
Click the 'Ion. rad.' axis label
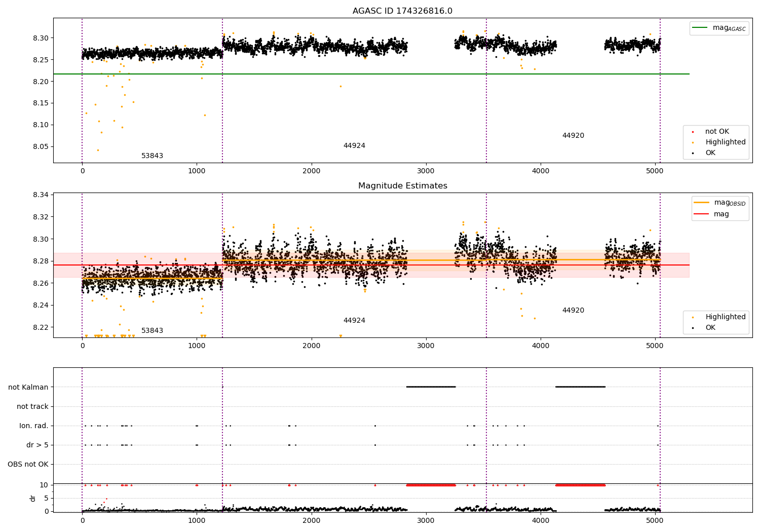click(x=34, y=426)
